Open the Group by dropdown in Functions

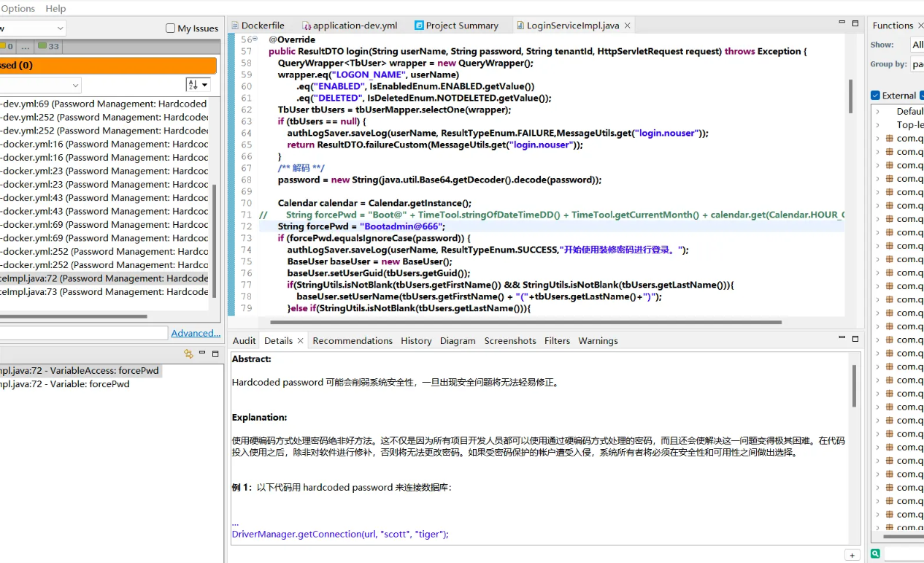(x=917, y=64)
